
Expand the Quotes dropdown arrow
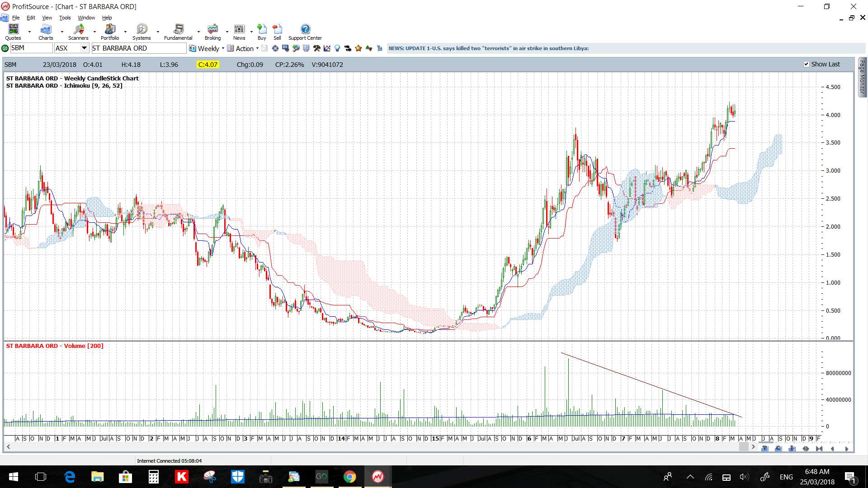click(x=29, y=32)
